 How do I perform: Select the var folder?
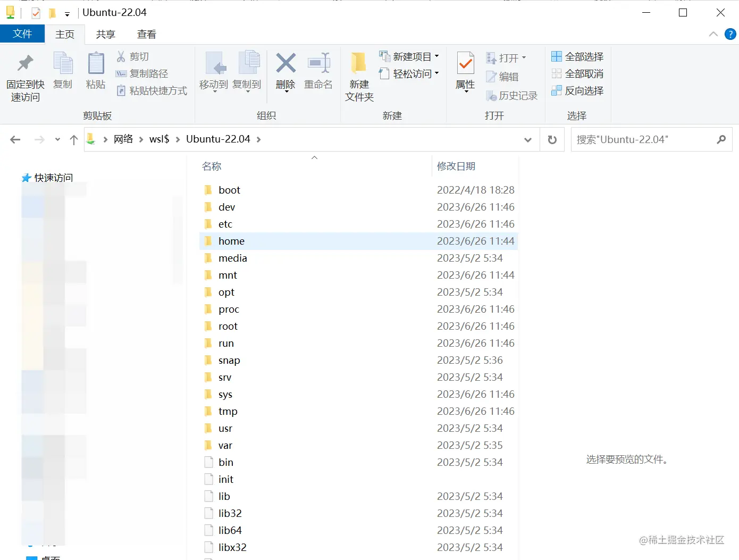click(x=358, y=445)
